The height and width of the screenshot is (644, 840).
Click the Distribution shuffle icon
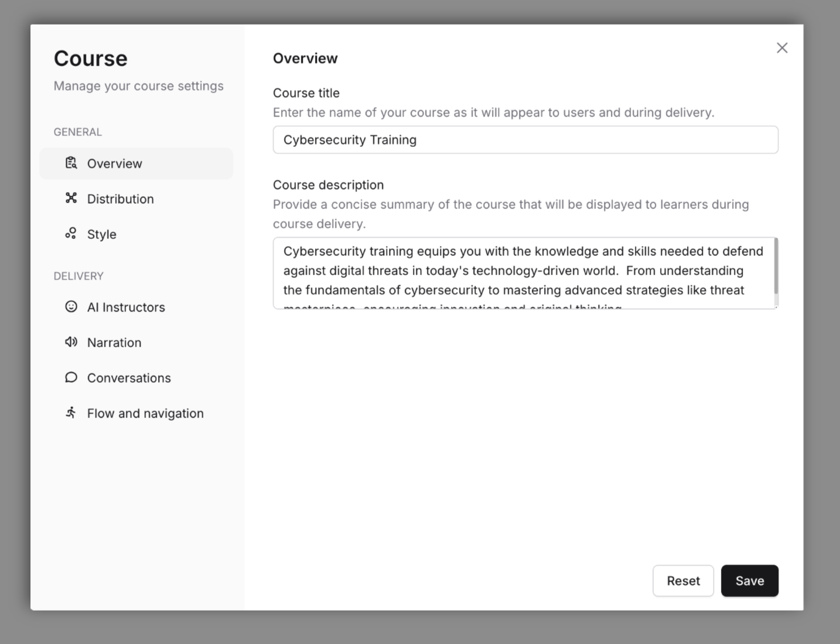click(71, 198)
